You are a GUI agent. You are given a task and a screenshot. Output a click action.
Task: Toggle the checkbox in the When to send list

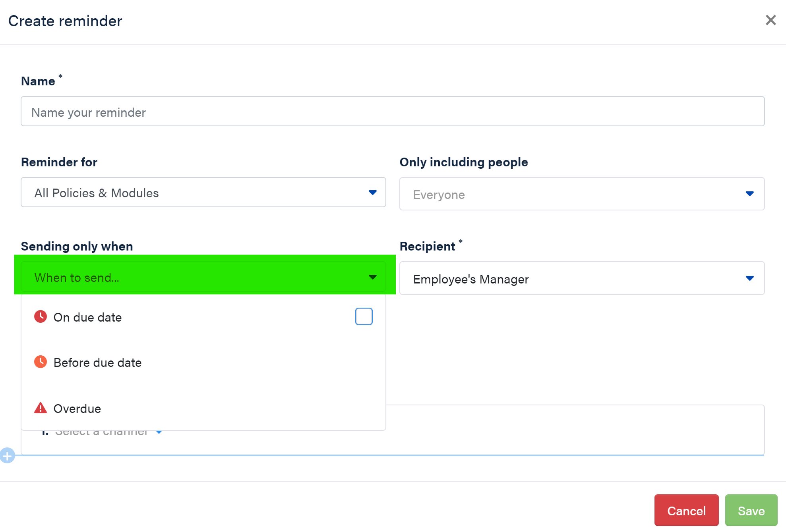point(363,316)
